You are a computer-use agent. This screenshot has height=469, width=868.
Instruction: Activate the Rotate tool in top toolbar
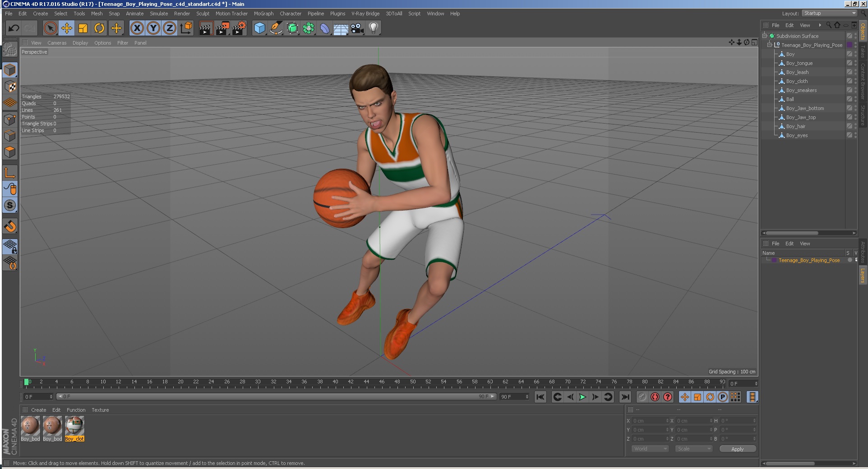pyautogui.click(x=99, y=28)
